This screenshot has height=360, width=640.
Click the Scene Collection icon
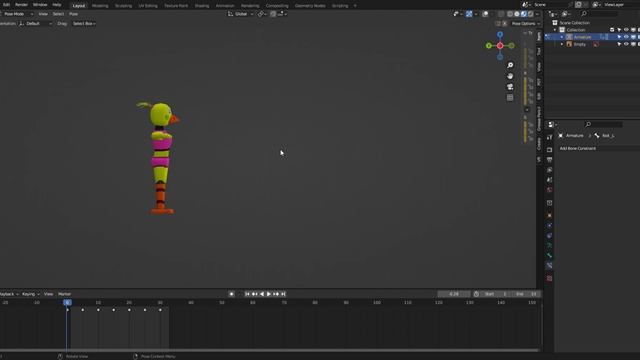coord(555,23)
